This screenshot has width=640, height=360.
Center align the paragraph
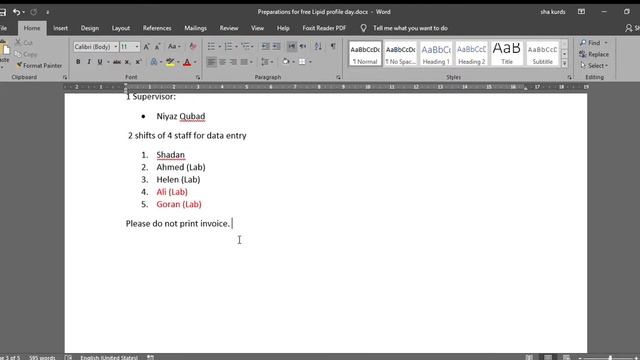point(222,62)
